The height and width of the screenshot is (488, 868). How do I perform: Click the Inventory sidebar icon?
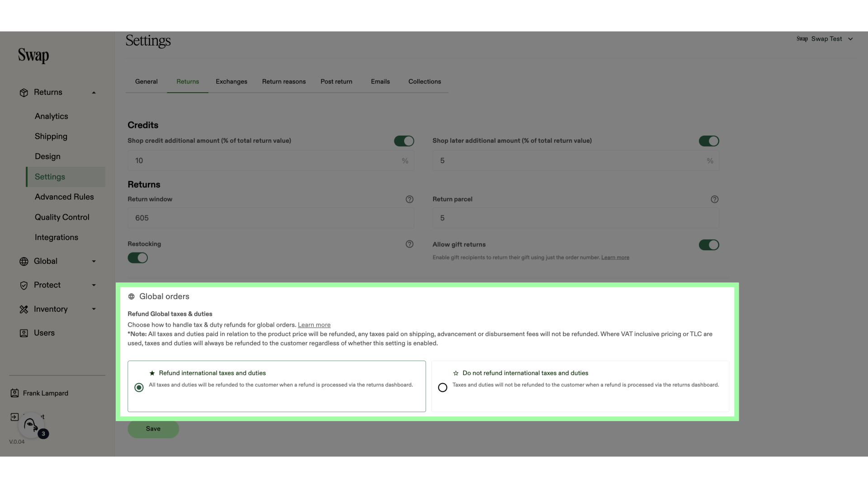tap(23, 309)
